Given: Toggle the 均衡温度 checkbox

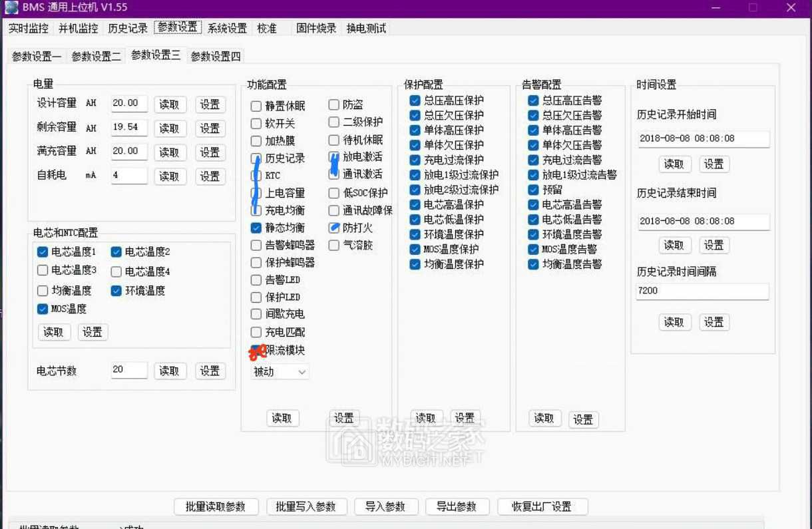Looking at the screenshot, I should pyautogui.click(x=43, y=291).
